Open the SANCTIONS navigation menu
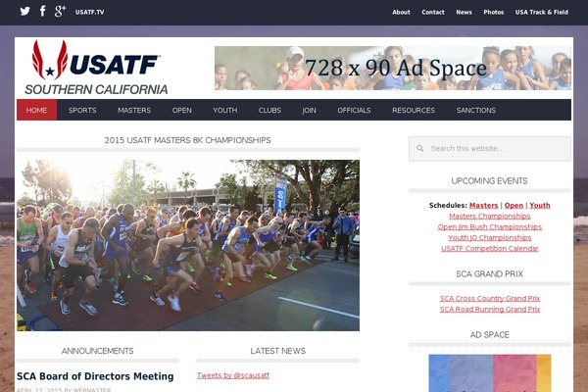Screen dimensions: 588x392 coord(476,110)
